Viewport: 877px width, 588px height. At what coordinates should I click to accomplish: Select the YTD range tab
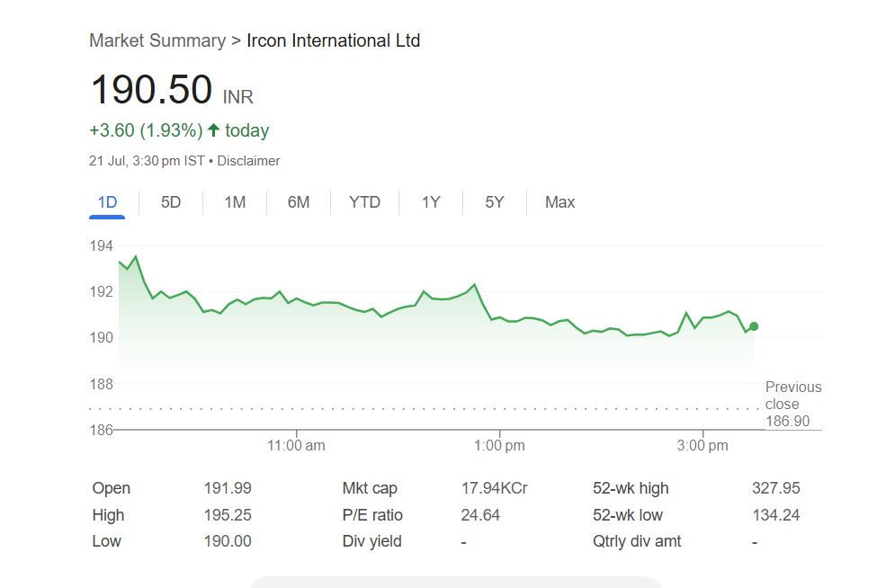tap(364, 202)
